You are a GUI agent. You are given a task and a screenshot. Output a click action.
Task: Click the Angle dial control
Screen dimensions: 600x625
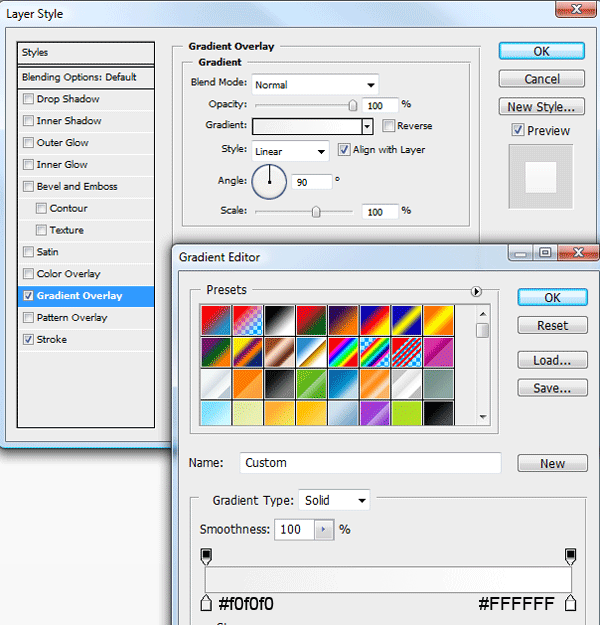point(269,182)
